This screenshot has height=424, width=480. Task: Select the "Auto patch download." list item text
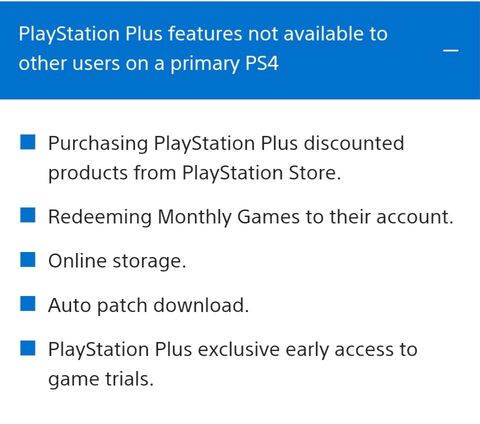click(148, 305)
